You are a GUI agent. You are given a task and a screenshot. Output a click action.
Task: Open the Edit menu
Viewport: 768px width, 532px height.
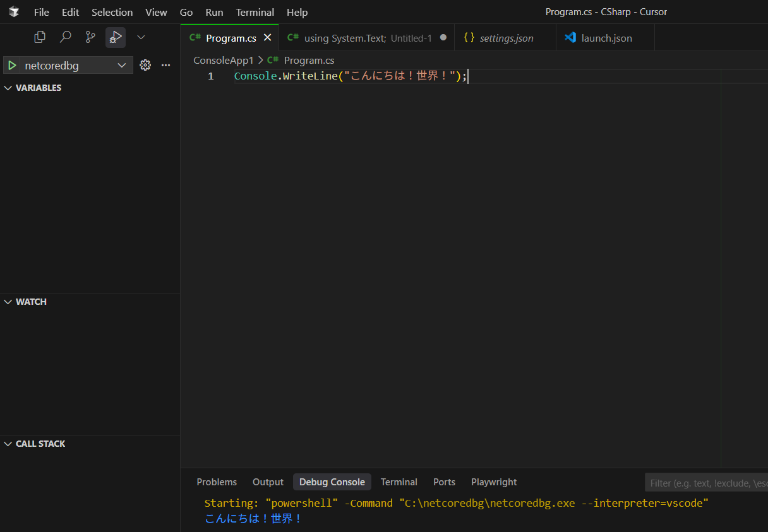(x=70, y=12)
